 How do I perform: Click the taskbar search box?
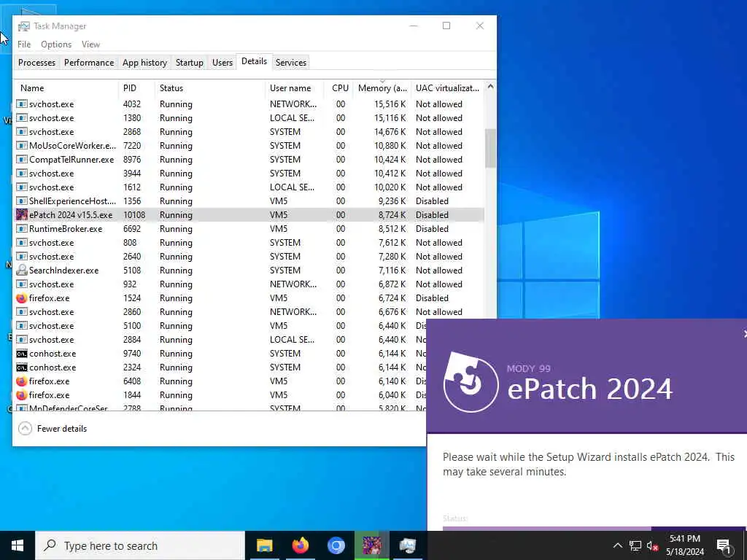click(140, 545)
